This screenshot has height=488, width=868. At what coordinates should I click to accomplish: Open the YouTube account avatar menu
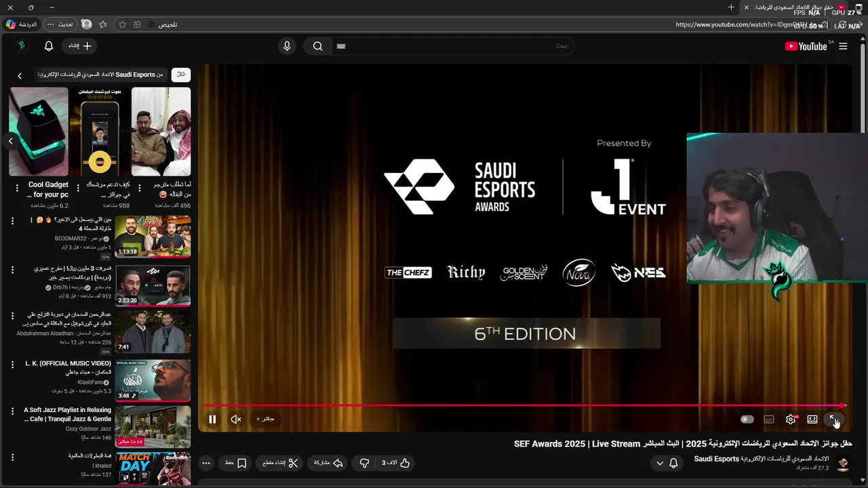pyautogui.click(x=22, y=46)
